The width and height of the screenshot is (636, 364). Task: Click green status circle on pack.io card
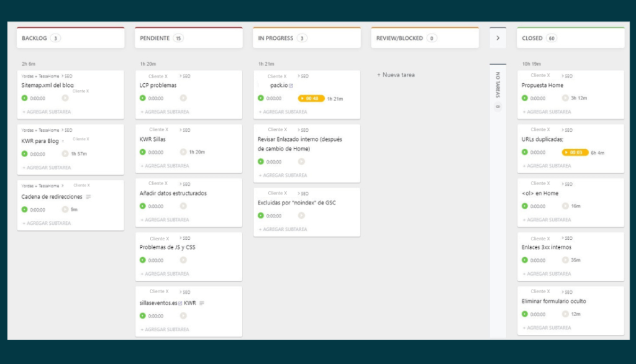(x=261, y=98)
